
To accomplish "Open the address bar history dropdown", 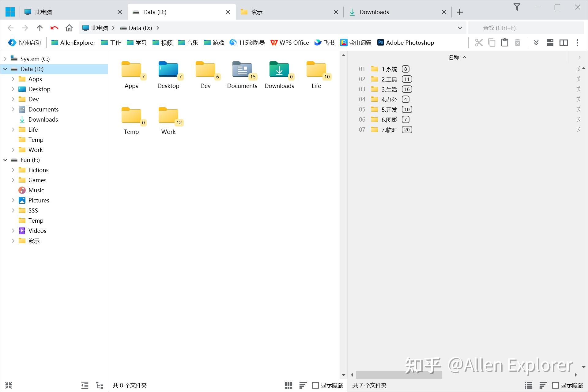I will click(x=459, y=28).
